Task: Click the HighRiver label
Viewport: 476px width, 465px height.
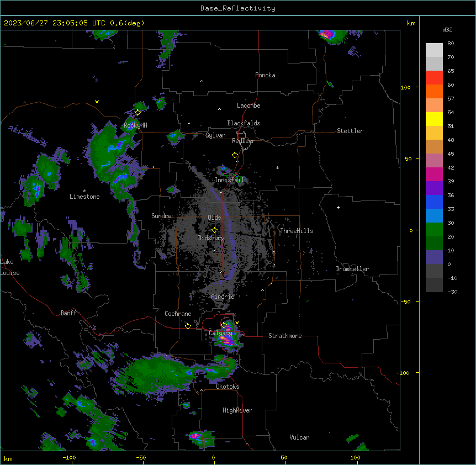Action: 237,410
